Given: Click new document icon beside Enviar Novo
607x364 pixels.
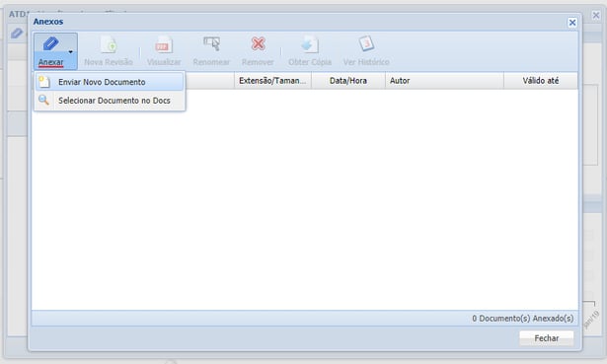Looking at the screenshot, I should (44, 82).
